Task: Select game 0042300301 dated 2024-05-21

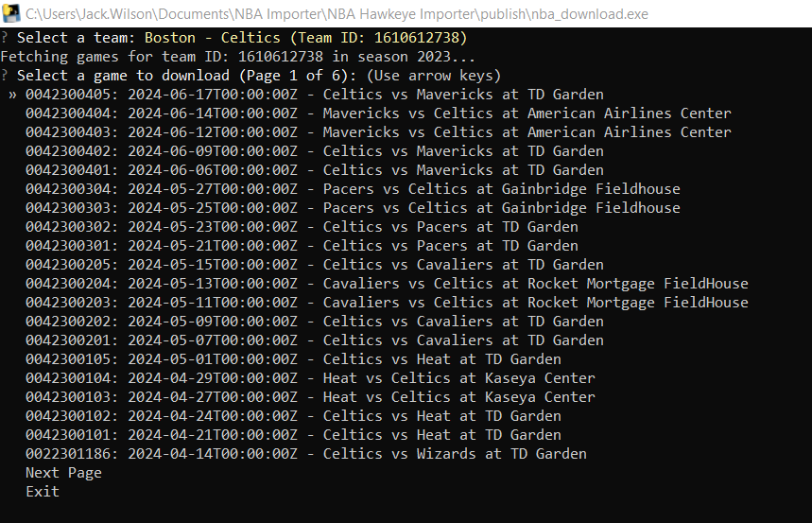Action: click(302, 246)
